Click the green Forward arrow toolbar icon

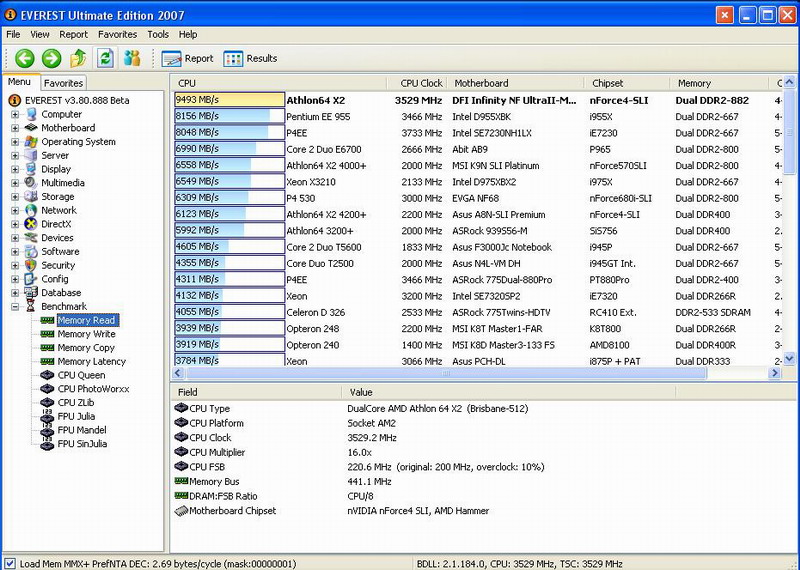pos(51,58)
